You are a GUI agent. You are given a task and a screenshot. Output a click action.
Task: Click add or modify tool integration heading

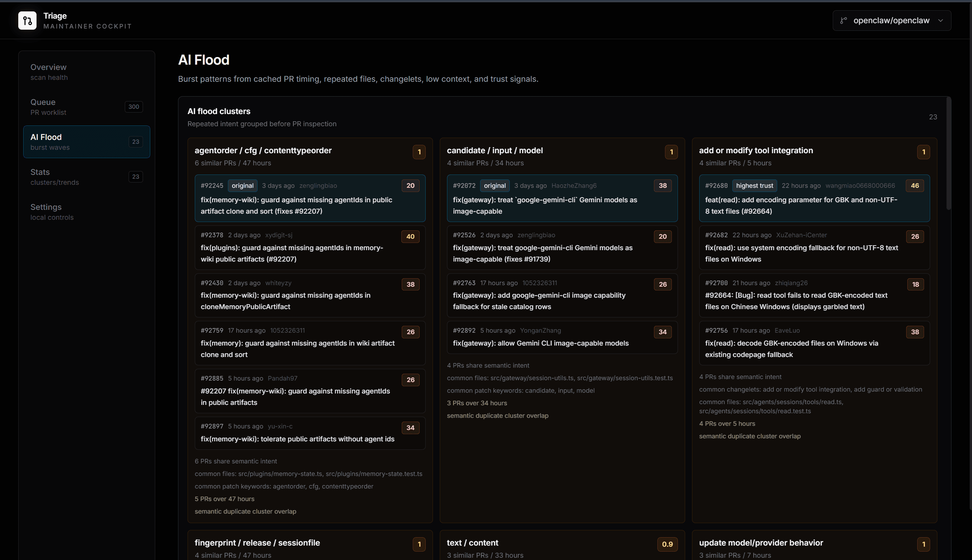(756, 151)
